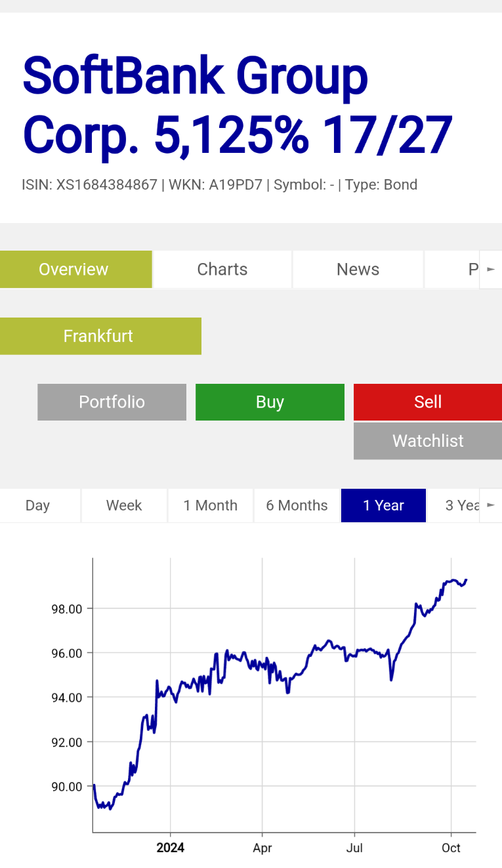Image resolution: width=502 pixels, height=868 pixels.
Task: Open the News tab
Action: point(358,269)
